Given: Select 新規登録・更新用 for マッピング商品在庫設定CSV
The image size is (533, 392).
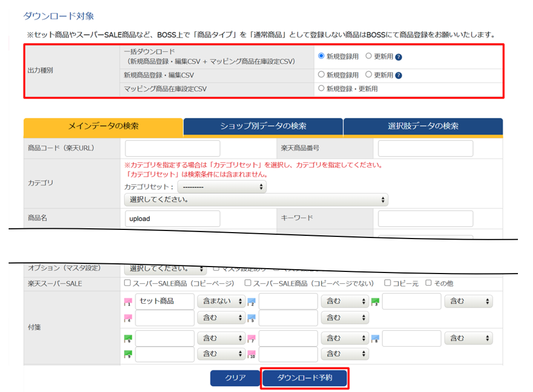Looking at the screenshot, I should click(321, 88).
